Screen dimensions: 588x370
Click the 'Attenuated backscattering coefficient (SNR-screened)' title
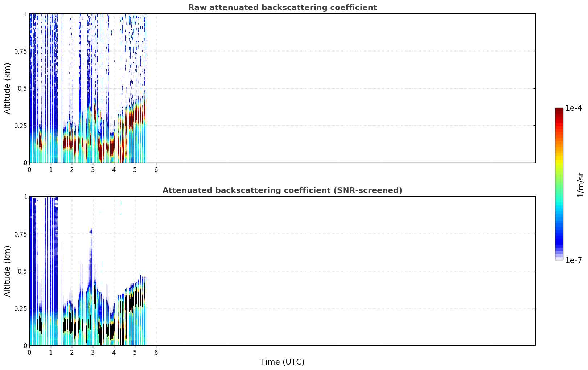(282, 190)
